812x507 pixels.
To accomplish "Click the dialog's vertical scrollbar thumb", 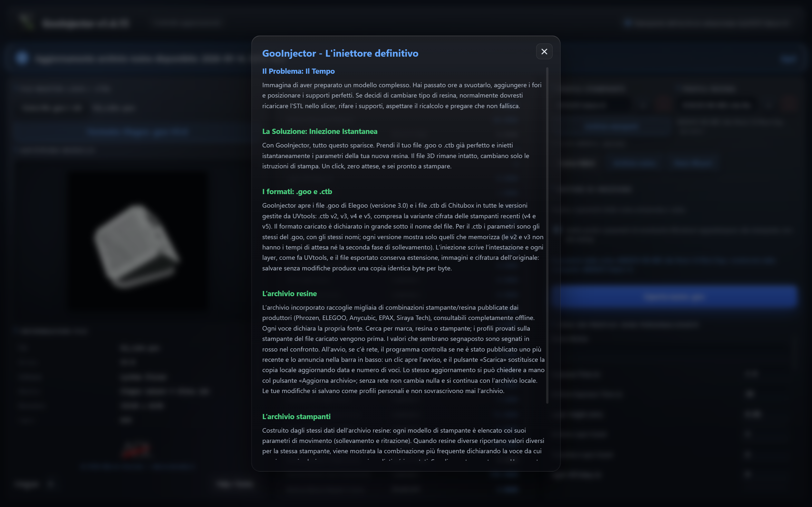I will coord(547,235).
